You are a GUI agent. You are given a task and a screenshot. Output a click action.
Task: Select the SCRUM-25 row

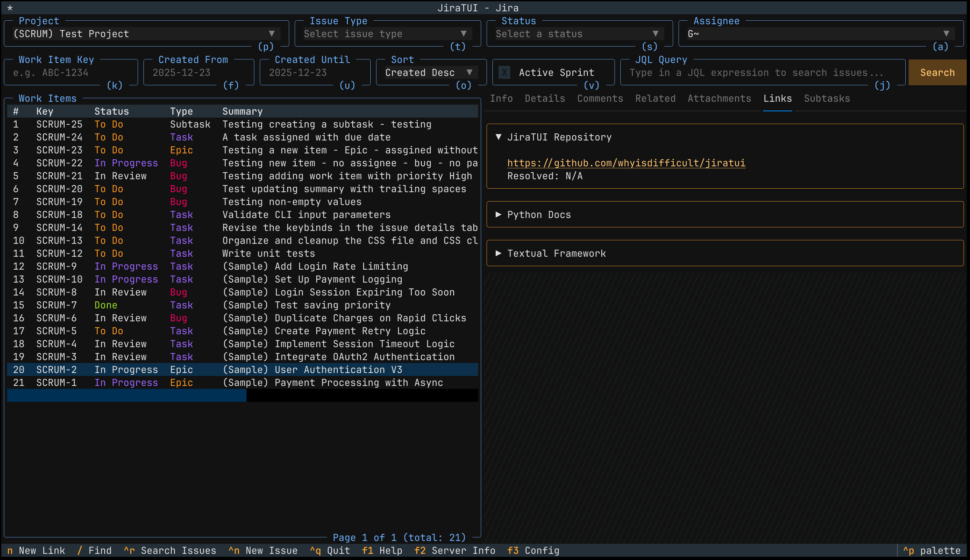[x=242, y=124]
